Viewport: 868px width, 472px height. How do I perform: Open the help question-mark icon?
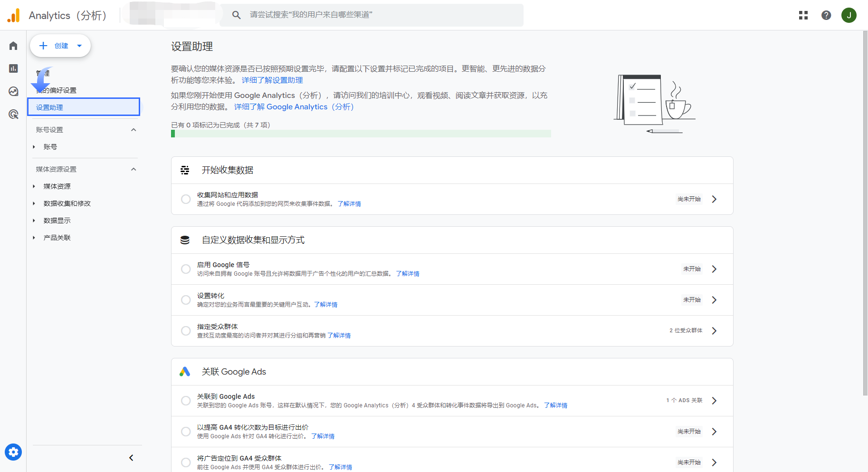point(826,15)
